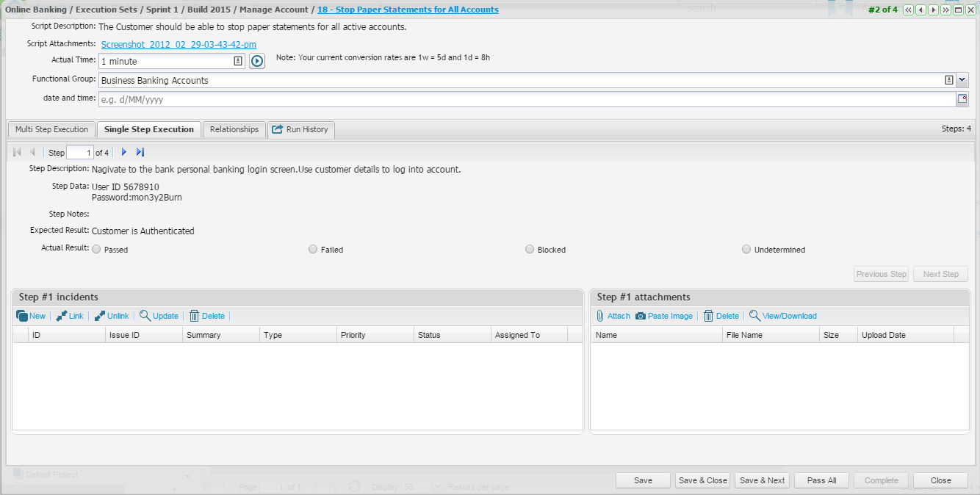Image resolution: width=980 pixels, height=495 pixels.
Task: Open View/Download for attachments
Action: pos(782,316)
